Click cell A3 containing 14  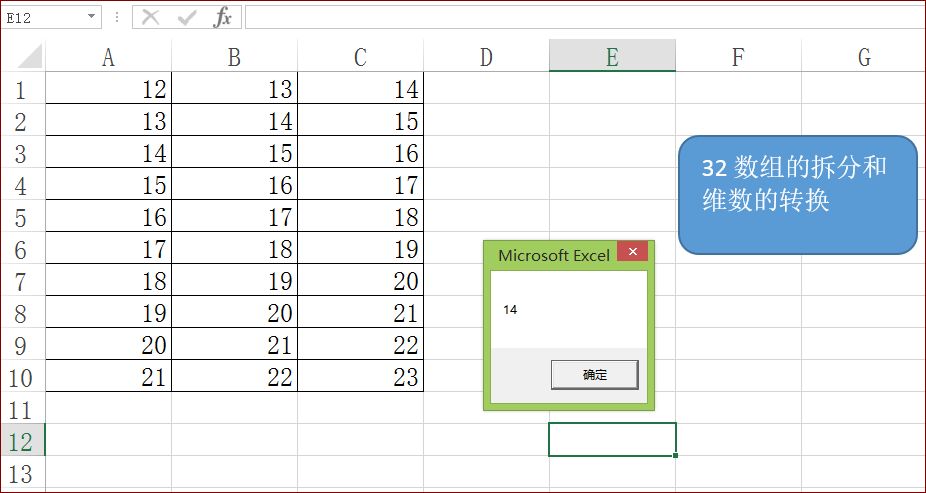[x=108, y=152]
